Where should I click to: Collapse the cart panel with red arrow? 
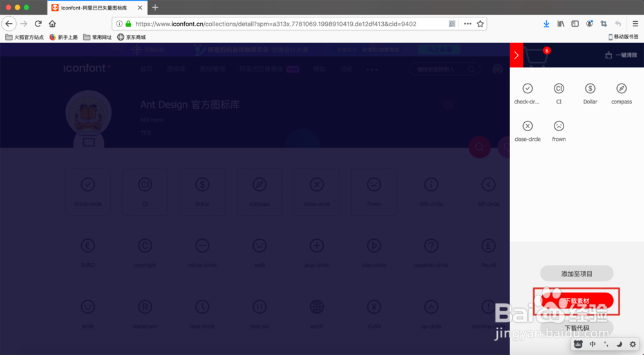click(x=516, y=55)
